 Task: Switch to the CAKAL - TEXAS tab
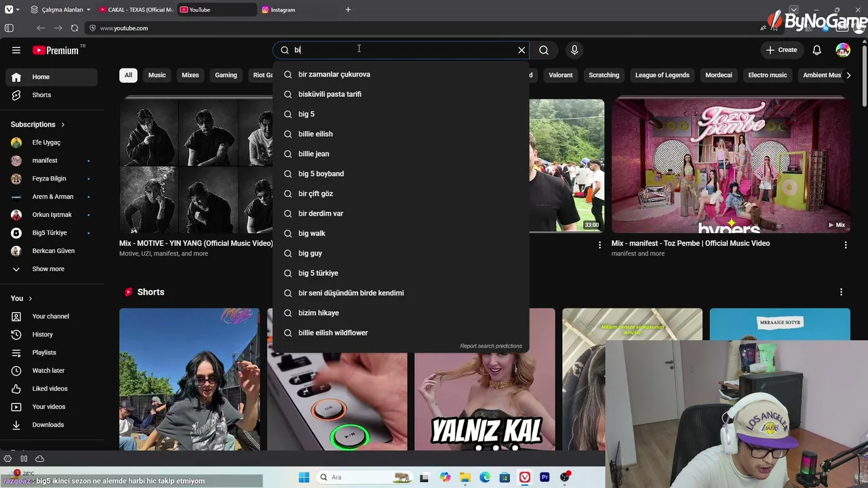pyautogui.click(x=136, y=9)
